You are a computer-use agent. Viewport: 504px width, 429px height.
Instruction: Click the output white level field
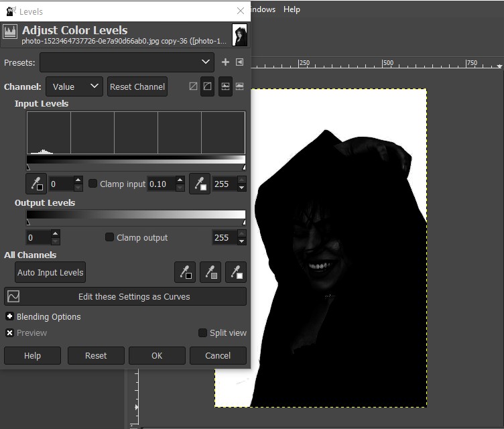tap(225, 238)
